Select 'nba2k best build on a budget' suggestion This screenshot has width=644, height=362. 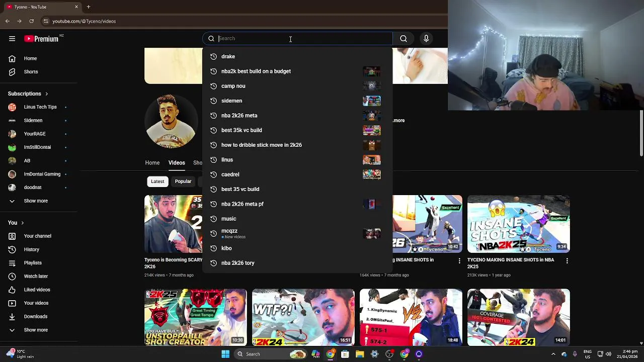[x=297, y=71]
